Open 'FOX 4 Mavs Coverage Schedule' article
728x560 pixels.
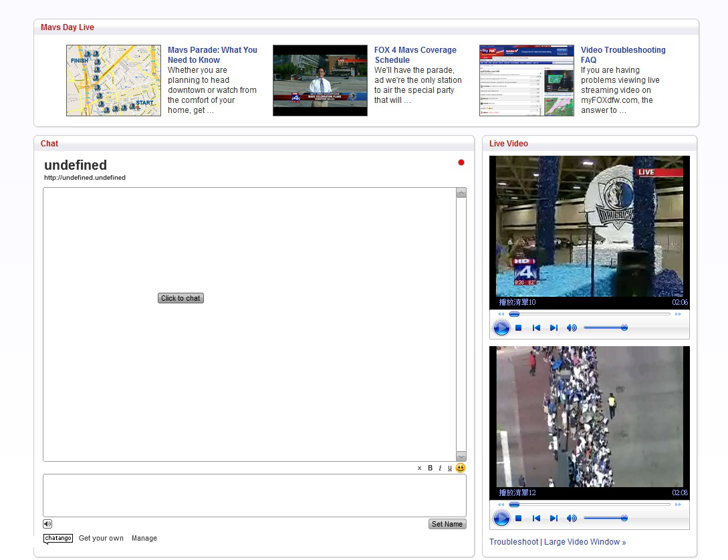click(415, 55)
